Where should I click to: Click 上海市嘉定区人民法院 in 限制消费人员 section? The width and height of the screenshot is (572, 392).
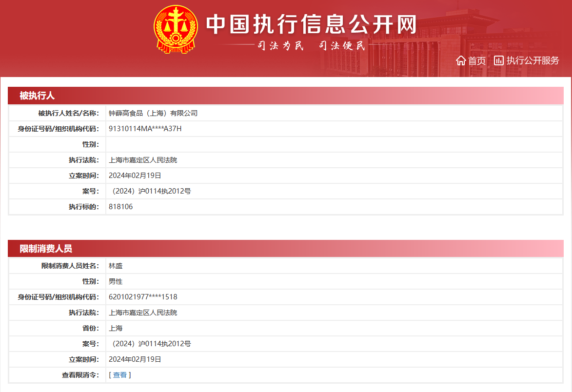(x=143, y=313)
